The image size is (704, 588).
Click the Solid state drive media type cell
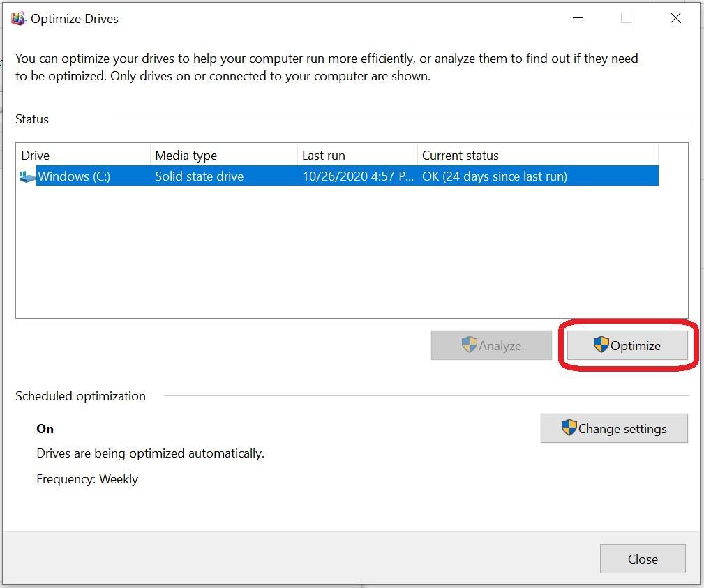199,176
